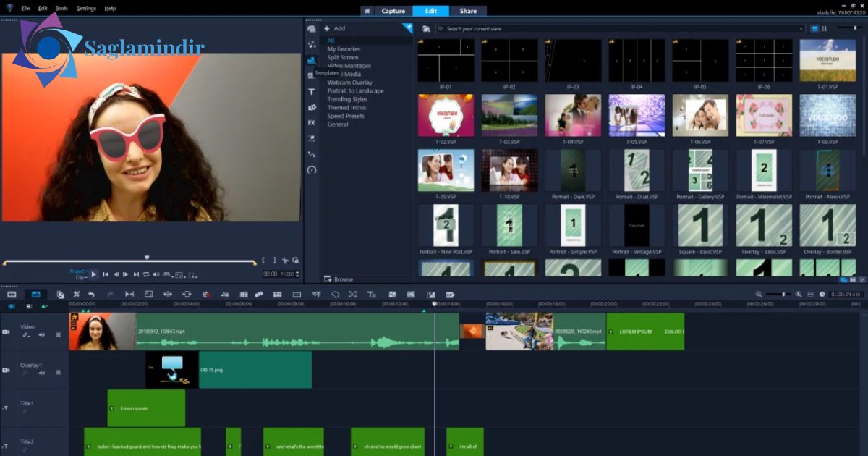Mute the Overlay1 track audio
This screenshot has width=868, height=456.
41,373
